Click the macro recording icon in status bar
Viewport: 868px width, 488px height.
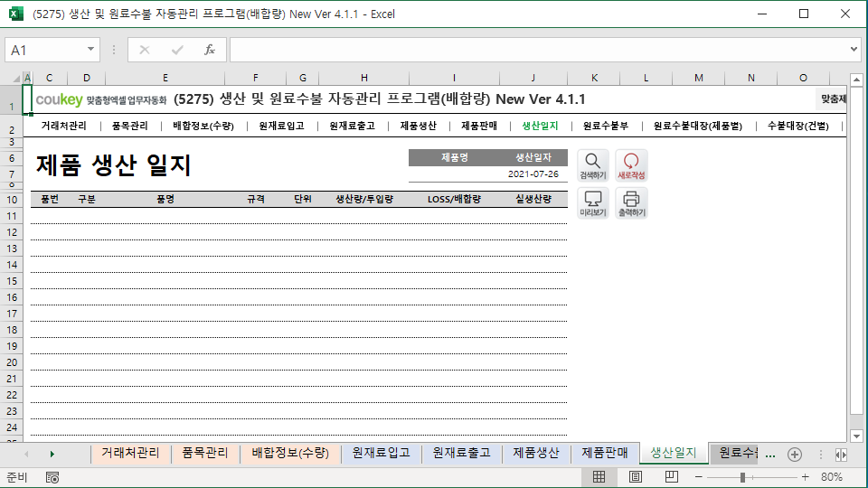click(52, 477)
